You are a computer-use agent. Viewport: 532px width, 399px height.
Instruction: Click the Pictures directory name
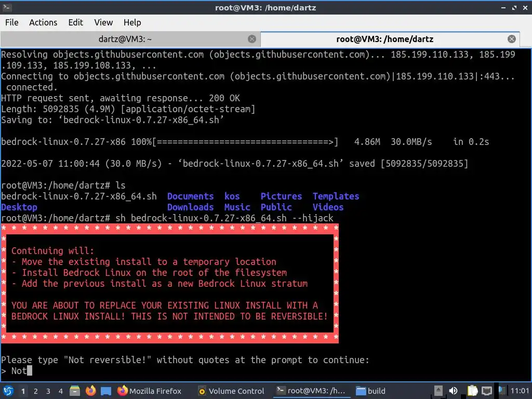pyautogui.click(x=281, y=196)
